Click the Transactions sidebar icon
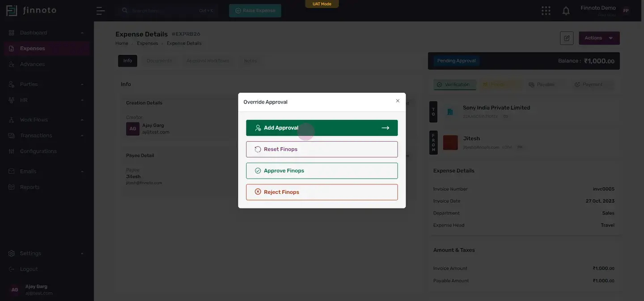644x301 pixels. pyautogui.click(x=12, y=135)
